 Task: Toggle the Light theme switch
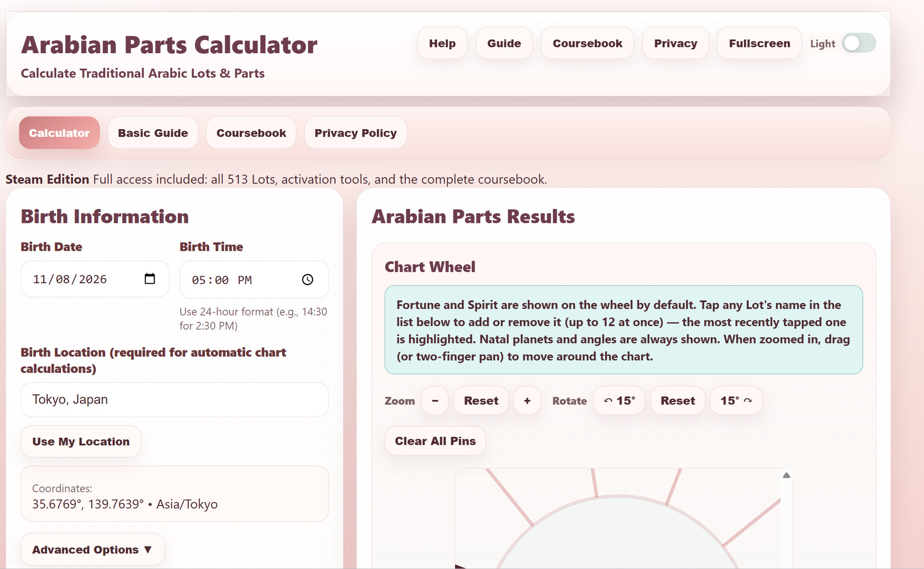click(859, 43)
